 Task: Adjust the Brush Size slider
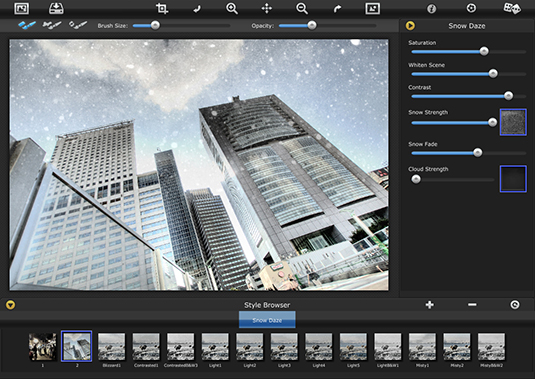(x=181, y=26)
